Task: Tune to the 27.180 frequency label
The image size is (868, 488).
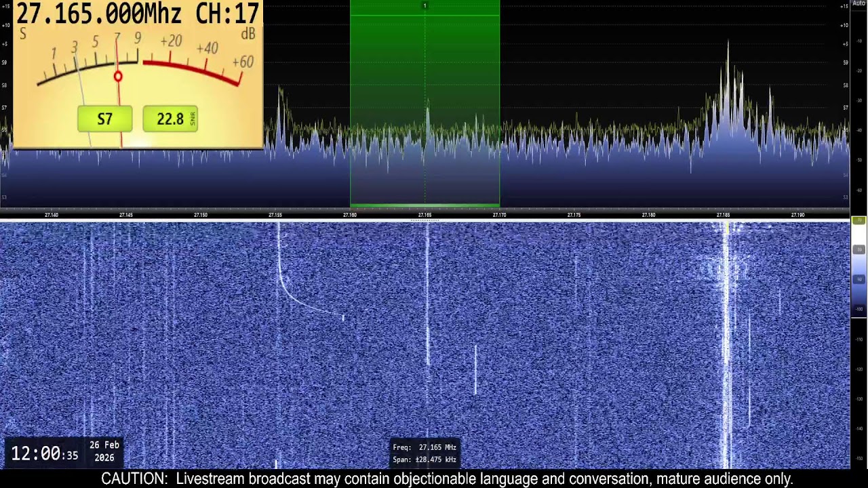Action: click(648, 215)
